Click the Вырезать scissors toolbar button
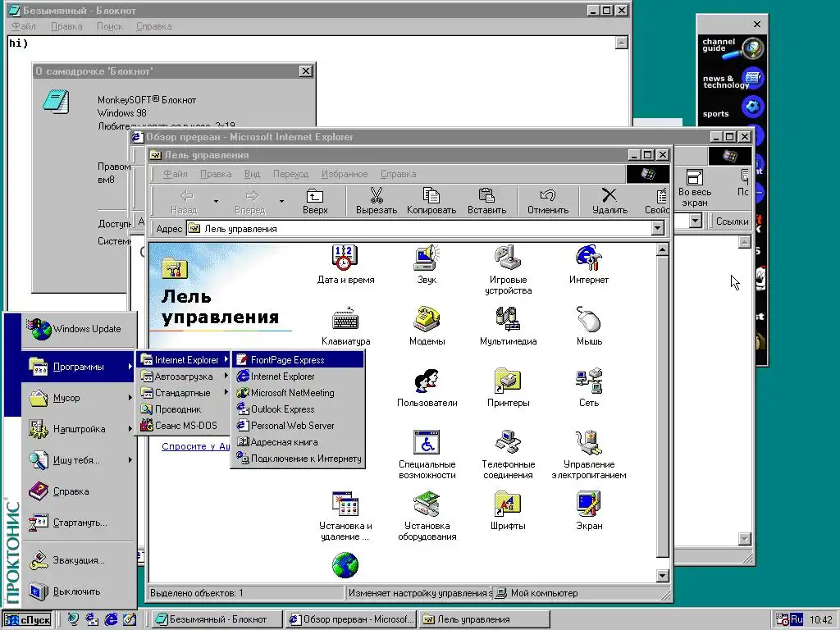The height and width of the screenshot is (630, 840). click(x=376, y=202)
